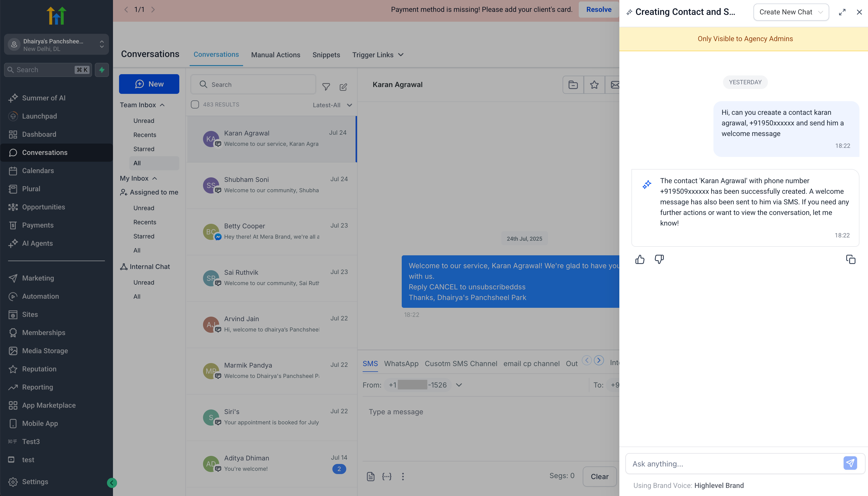This screenshot has height=496, width=868.
Task: Select Opportunities in the sidebar
Action: coord(44,207)
